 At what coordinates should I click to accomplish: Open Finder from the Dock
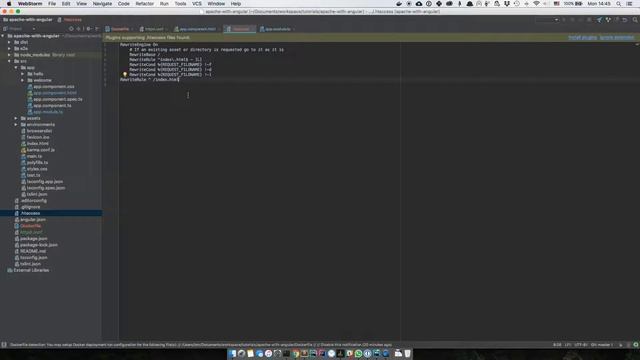point(232,353)
